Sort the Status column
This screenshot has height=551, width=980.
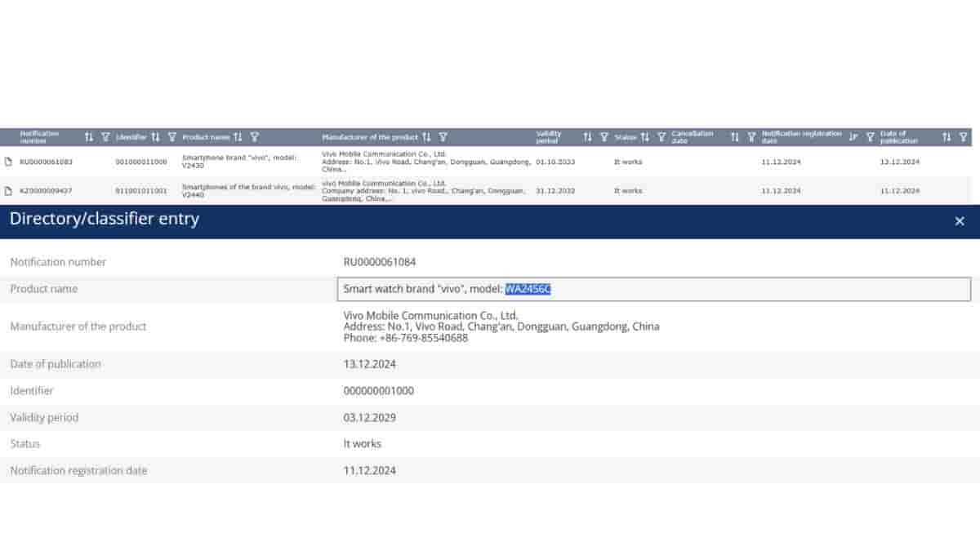[x=644, y=137]
